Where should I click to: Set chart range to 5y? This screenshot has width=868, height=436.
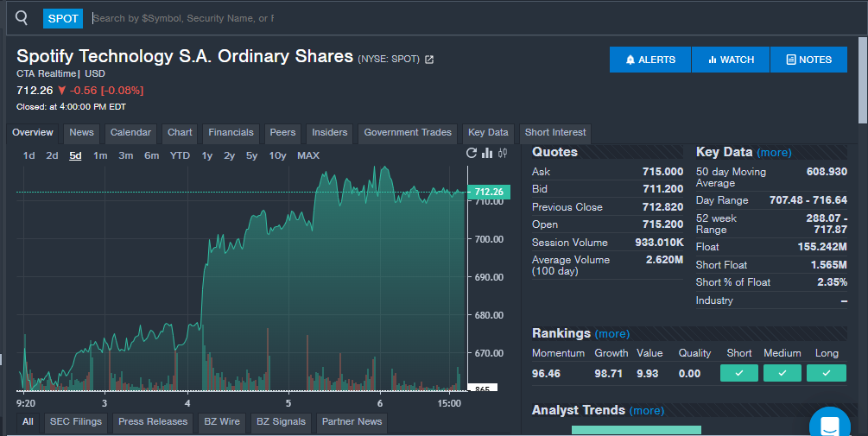[252, 156]
